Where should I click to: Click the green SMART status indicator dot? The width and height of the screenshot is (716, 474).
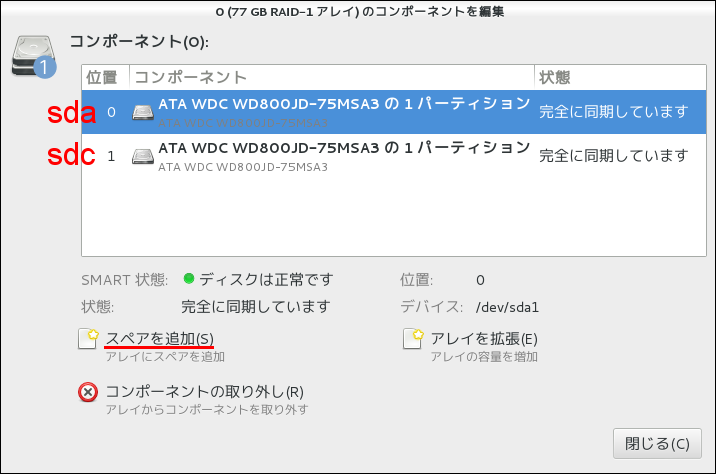coord(189,278)
